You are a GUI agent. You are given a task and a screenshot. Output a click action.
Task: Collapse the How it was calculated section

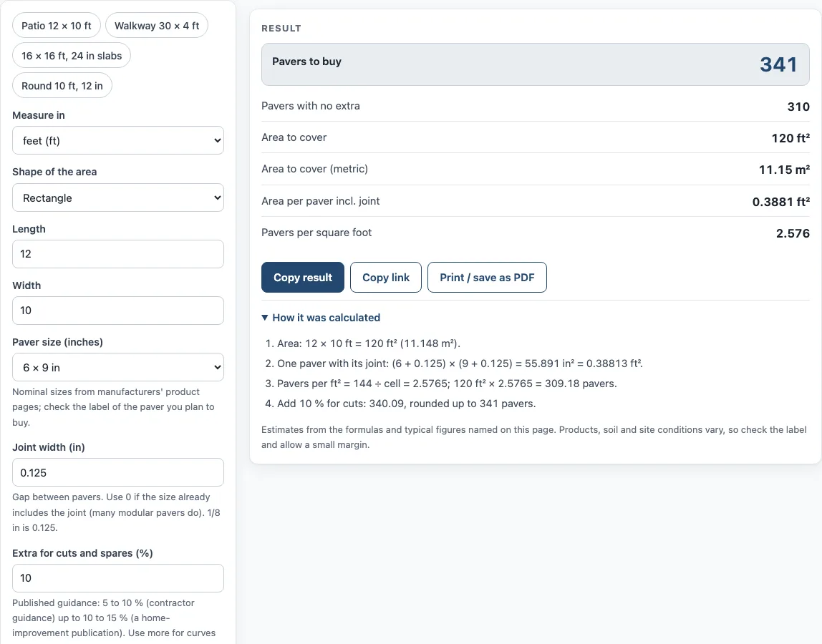pos(321,318)
